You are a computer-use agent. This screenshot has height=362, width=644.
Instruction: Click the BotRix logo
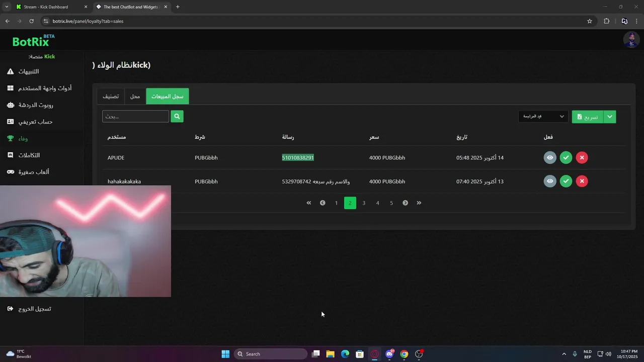pyautogui.click(x=33, y=41)
